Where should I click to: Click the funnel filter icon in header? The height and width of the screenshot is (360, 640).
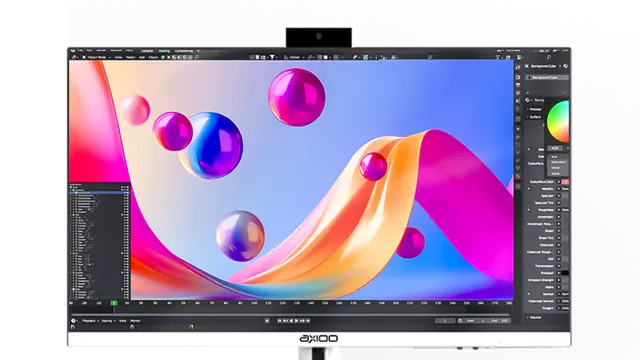pyautogui.click(x=272, y=57)
